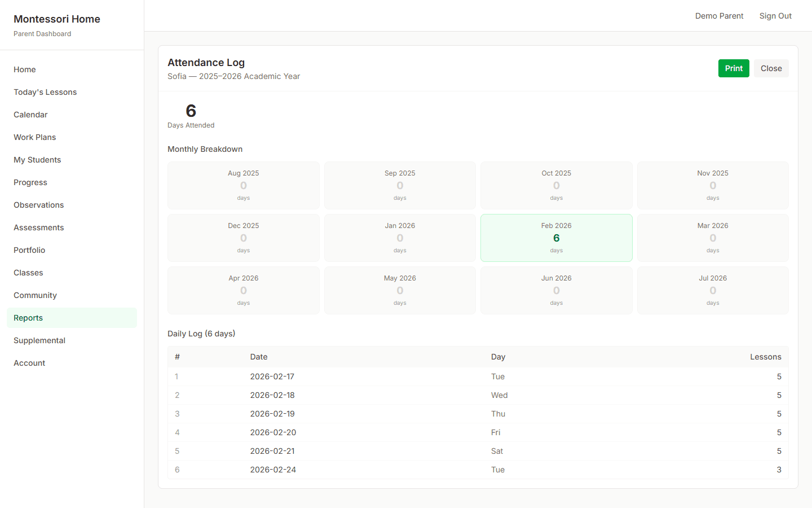Viewport: 812px width, 508px height.
Task: Sign out of the parent dashboard
Action: pyautogui.click(x=775, y=15)
